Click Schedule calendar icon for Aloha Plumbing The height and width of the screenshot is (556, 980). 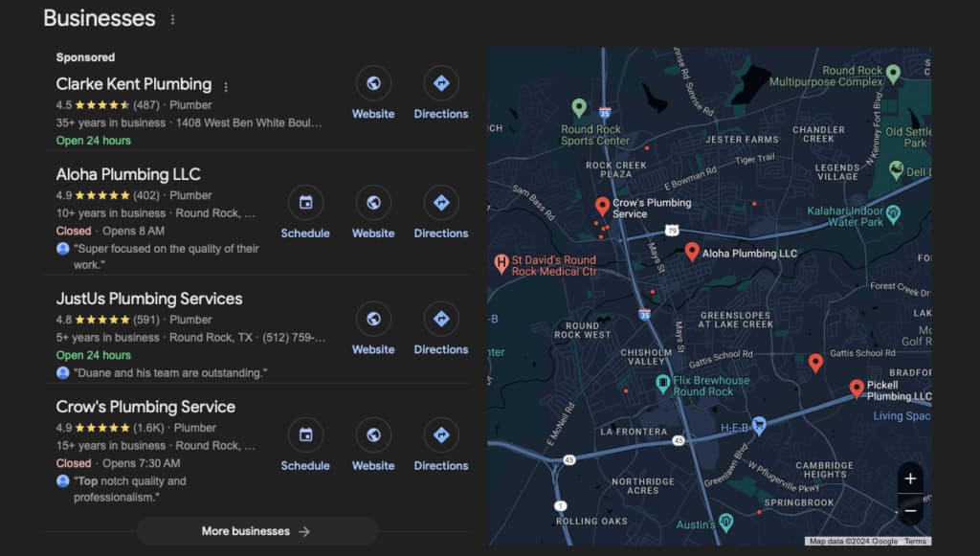coord(305,203)
